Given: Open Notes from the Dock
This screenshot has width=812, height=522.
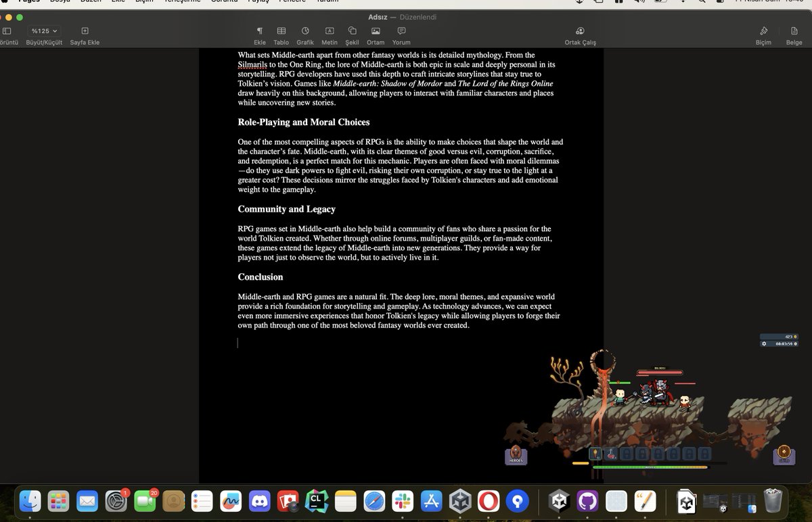Looking at the screenshot, I should point(346,501).
